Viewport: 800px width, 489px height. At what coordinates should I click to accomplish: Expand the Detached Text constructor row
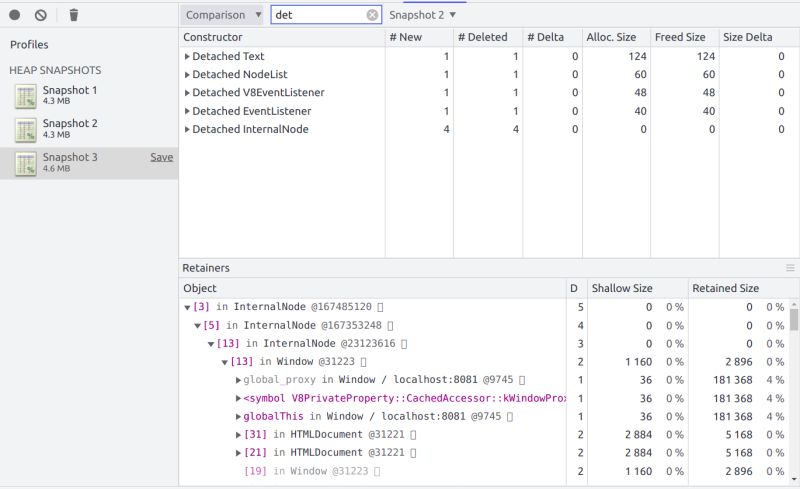point(187,57)
